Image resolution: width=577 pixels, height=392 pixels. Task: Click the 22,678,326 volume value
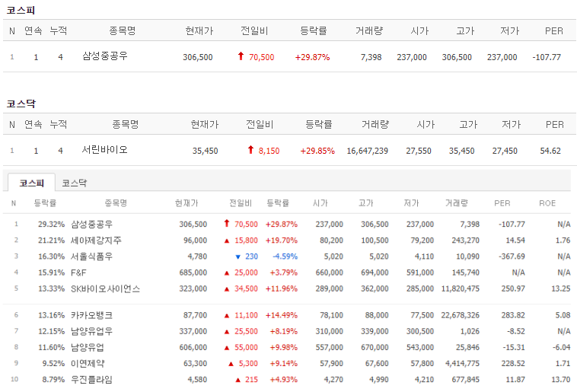tap(461, 315)
